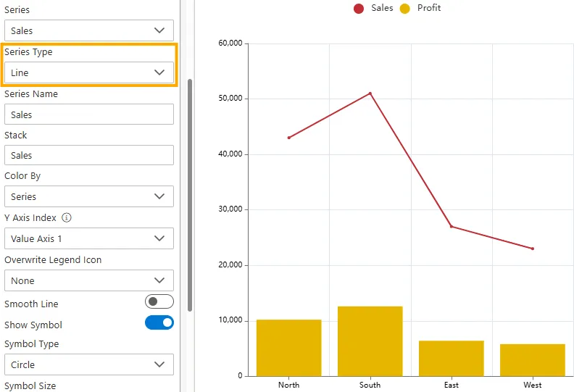Click the red Sales legend icon
Screen dimensions: 574x392
click(359, 9)
